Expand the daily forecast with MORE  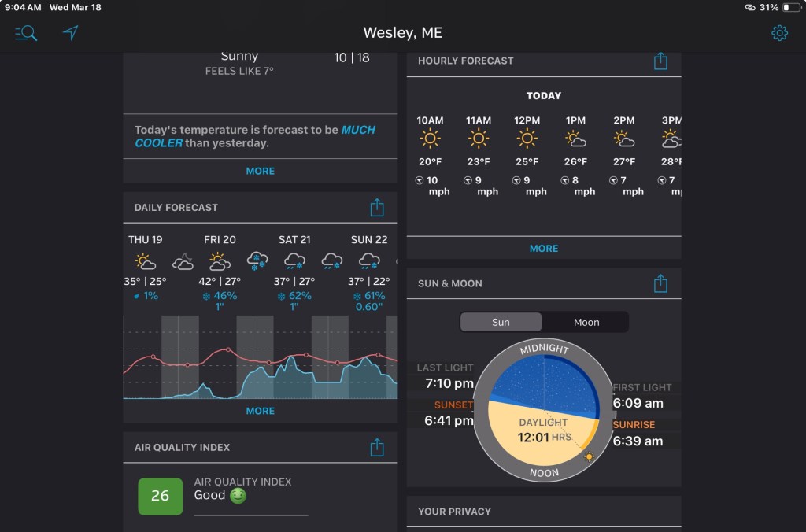(x=260, y=411)
